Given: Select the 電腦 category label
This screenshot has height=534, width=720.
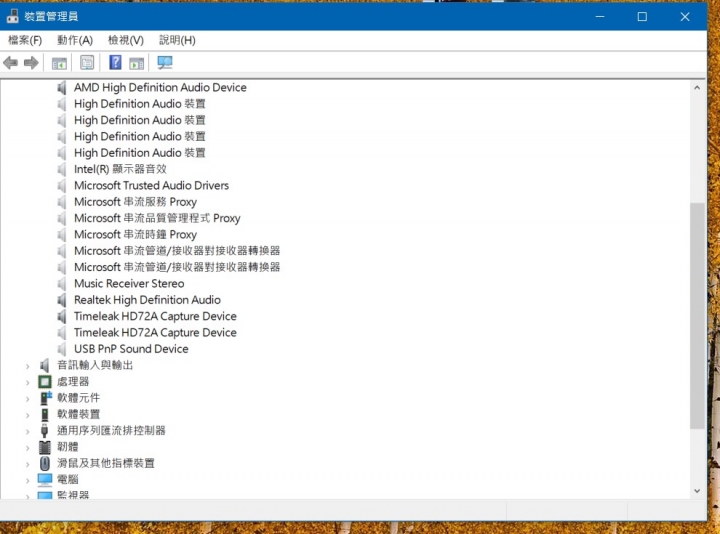Looking at the screenshot, I should [x=68, y=479].
